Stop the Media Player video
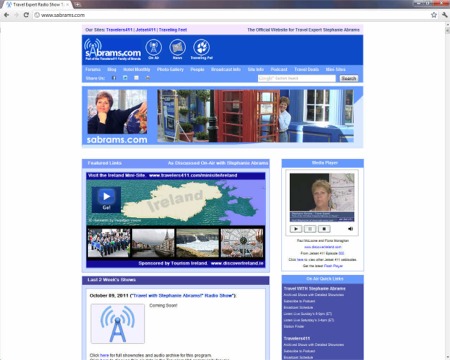The width and height of the screenshot is (450, 360). [324, 229]
